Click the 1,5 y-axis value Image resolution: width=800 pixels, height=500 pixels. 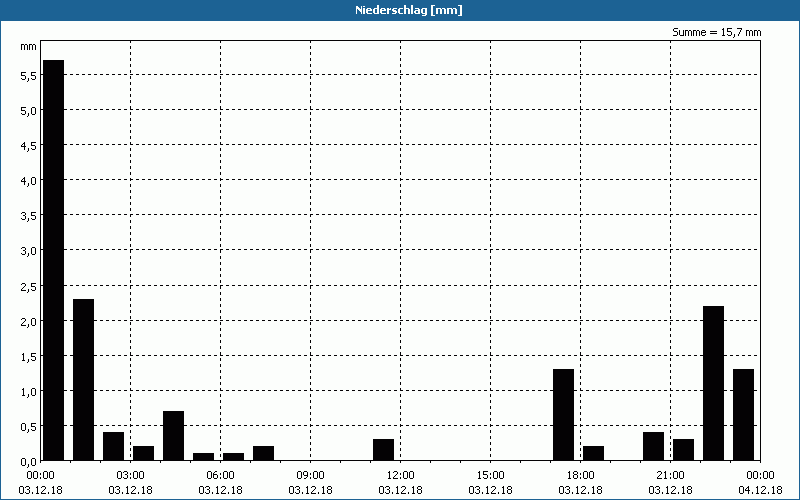[x=28, y=357]
